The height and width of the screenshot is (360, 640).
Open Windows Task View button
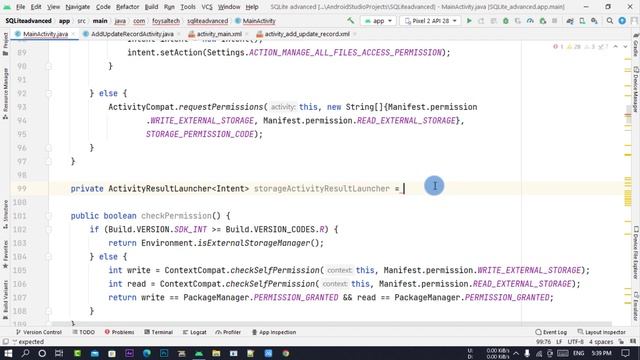(x=59, y=353)
